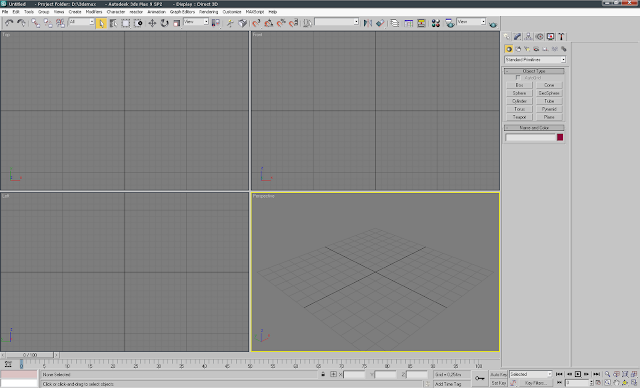Open the Standard Primitives dropdown
This screenshot has height=388, width=640.
535,60
